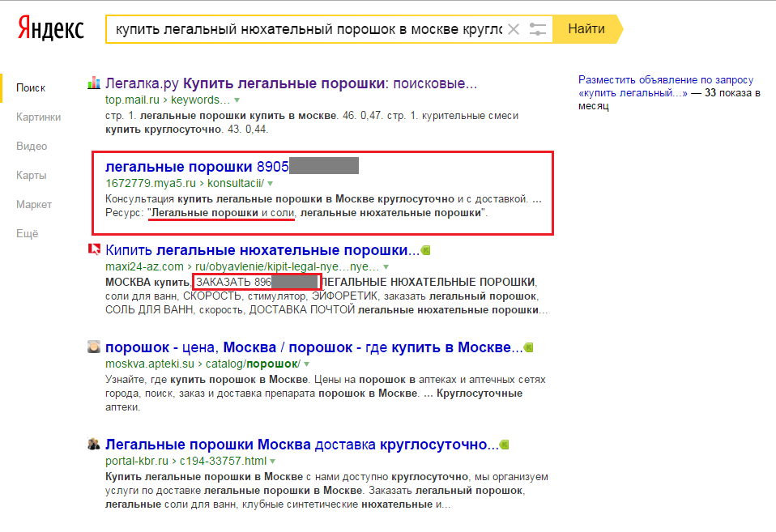776x532 pixels.
Task: Open 'порошок - цена, Москва' result title
Action: tap(313, 347)
